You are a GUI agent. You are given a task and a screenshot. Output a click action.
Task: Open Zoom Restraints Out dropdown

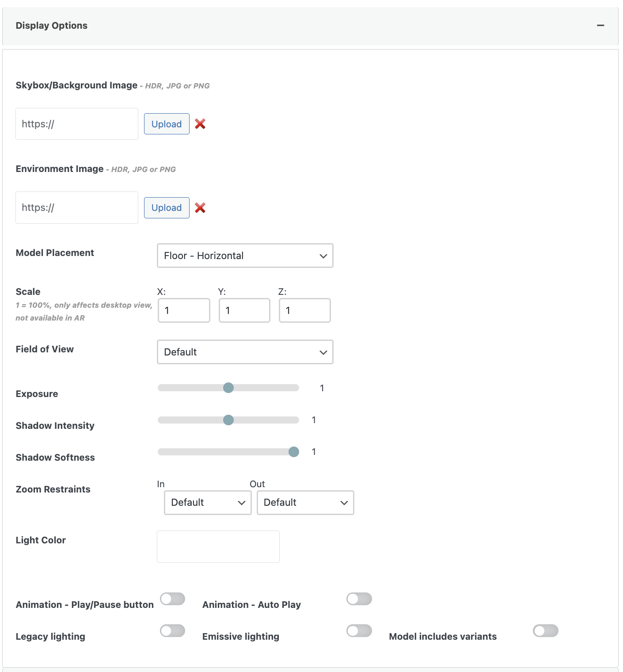click(305, 503)
